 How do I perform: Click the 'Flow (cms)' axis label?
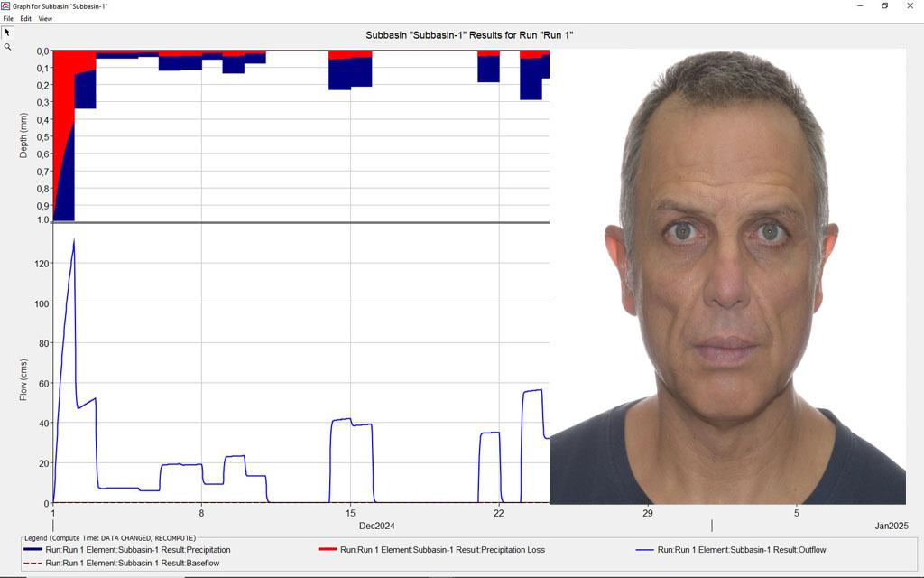point(23,380)
